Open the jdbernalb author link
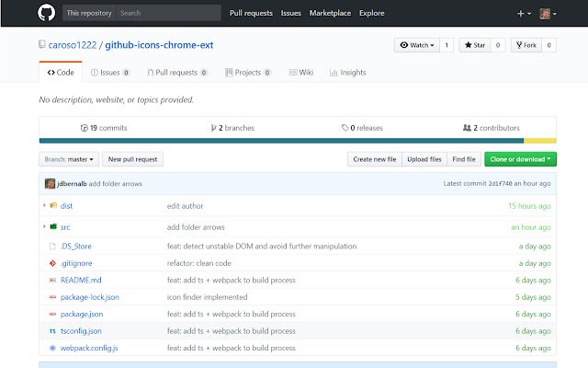 click(72, 184)
